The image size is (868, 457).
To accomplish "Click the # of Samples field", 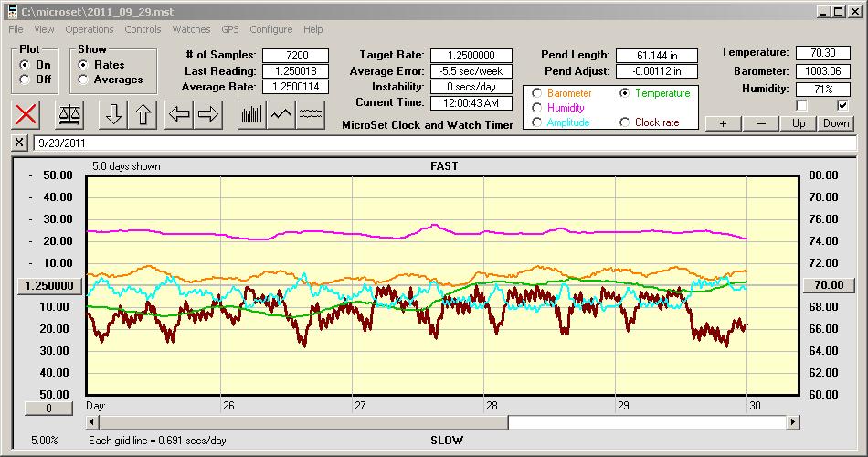I will [x=296, y=56].
